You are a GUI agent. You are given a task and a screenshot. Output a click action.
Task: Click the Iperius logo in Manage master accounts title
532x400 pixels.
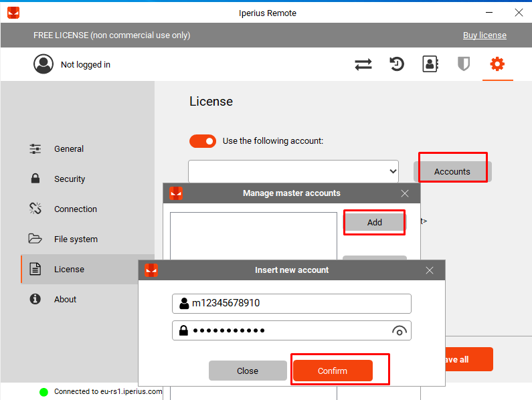pyautogui.click(x=176, y=193)
